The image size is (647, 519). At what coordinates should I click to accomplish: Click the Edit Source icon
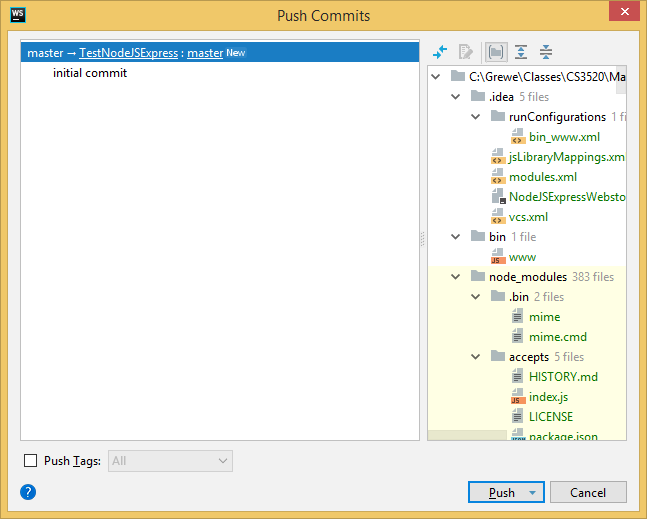tap(465, 52)
